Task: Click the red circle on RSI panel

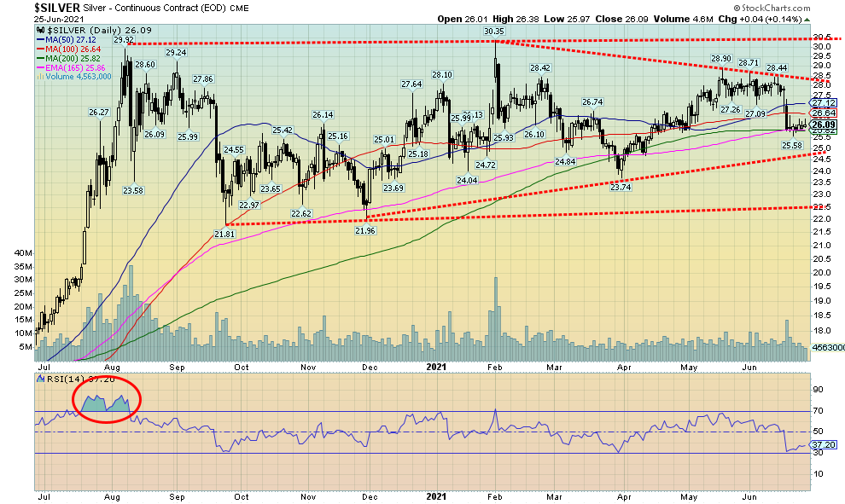Action: click(108, 398)
